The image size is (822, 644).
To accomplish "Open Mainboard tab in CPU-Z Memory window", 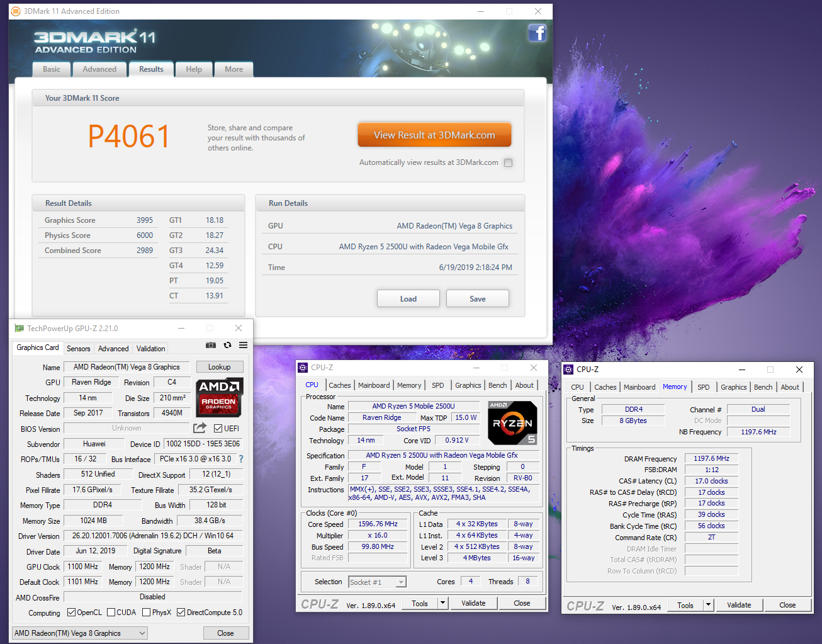I will coord(639,387).
